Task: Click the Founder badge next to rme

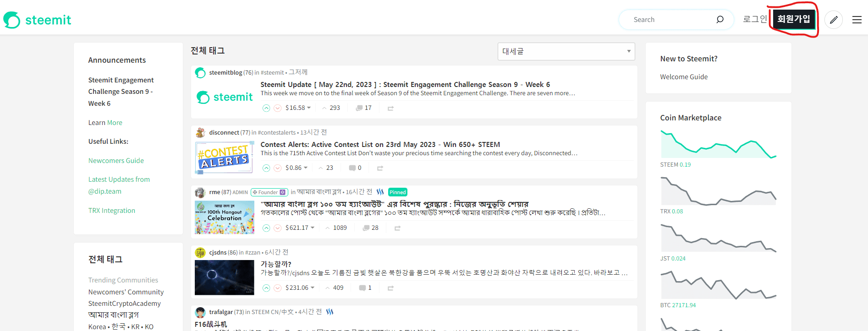Action: click(x=269, y=192)
